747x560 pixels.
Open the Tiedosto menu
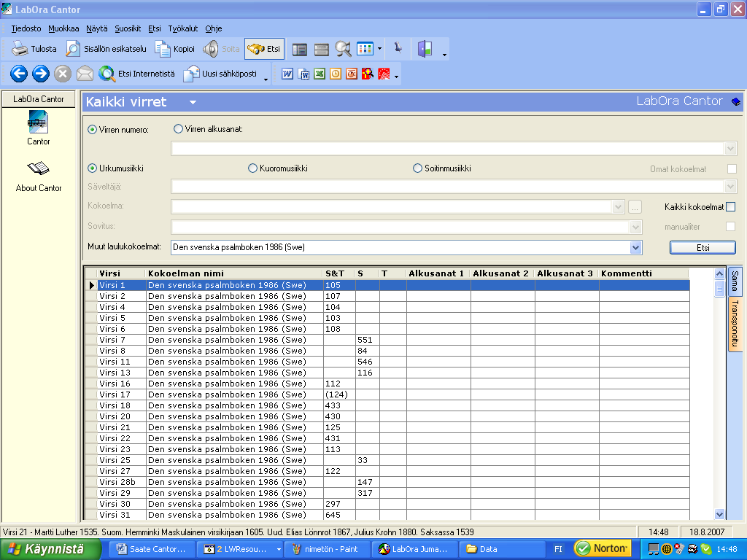(26, 28)
